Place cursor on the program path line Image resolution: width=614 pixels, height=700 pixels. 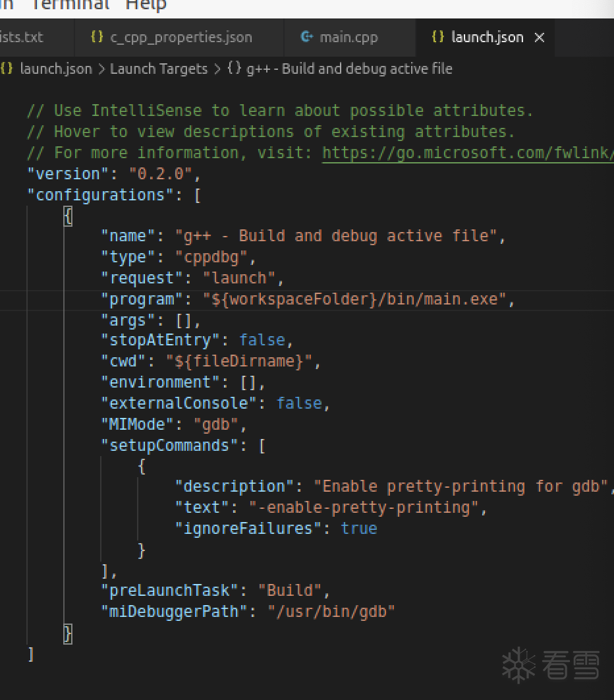pyautogui.click(x=307, y=299)
